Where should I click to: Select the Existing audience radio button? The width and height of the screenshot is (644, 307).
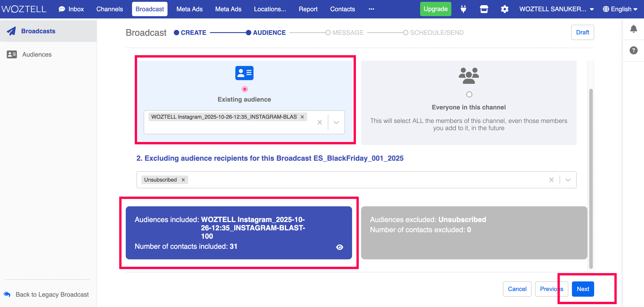(245, 89)
